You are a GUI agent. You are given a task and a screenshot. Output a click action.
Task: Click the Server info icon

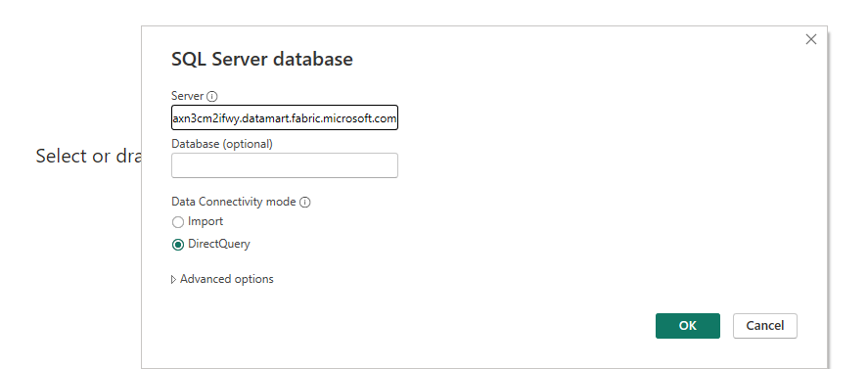(x=212, y=96)
